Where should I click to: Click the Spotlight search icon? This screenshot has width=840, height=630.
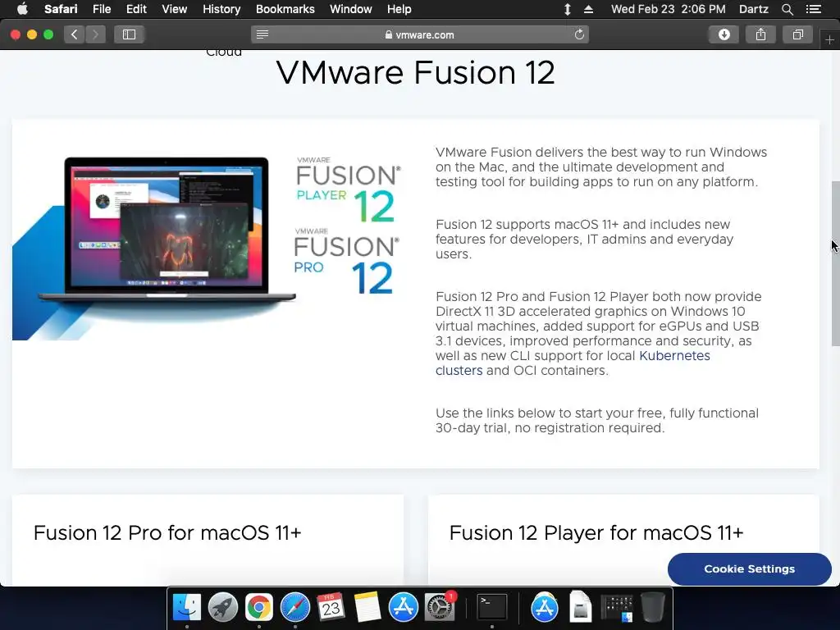point(787,9)
